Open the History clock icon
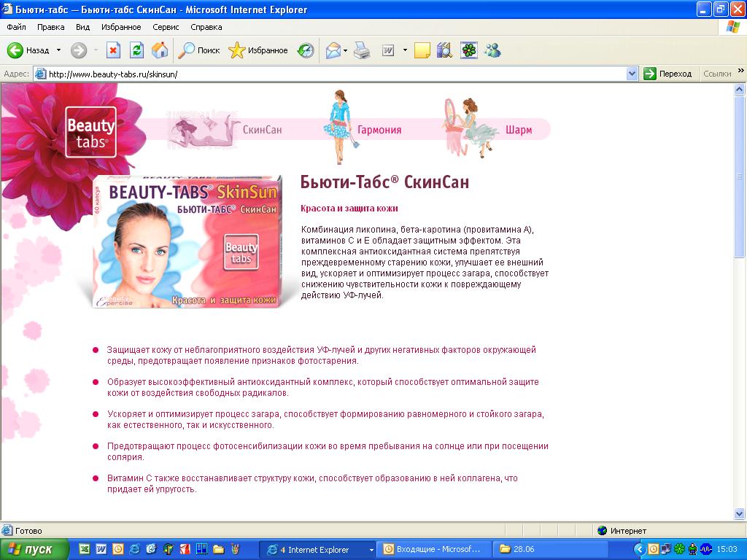Viewport: 747px width, 560px height. pos(306,50)
